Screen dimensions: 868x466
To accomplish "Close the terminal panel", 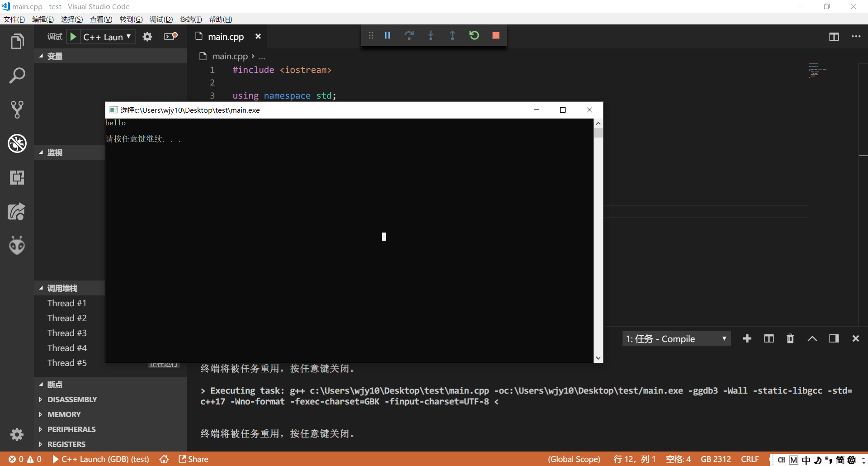I will pos(856,339).
